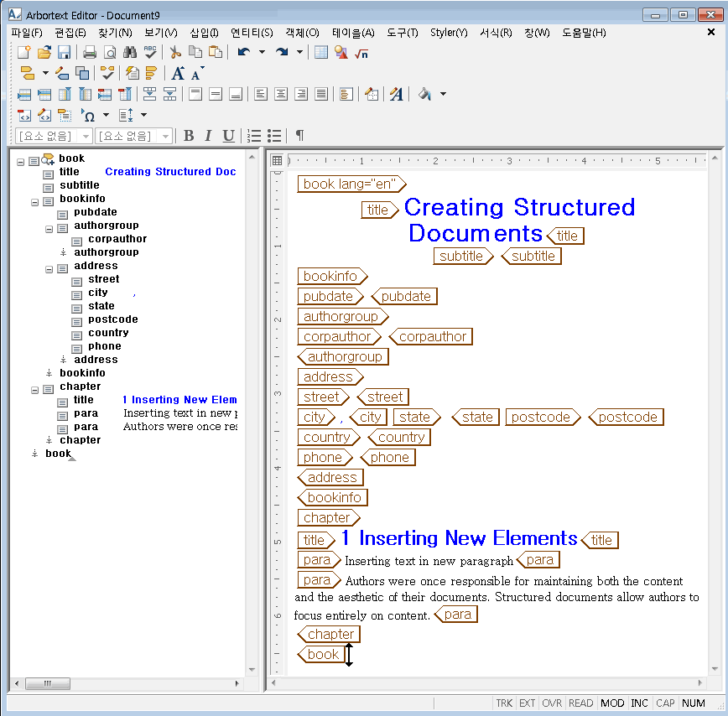The height and width of the screenshot is (716, 728).
Task: Open the 도움말(H) menu
Action: point(584,33)
